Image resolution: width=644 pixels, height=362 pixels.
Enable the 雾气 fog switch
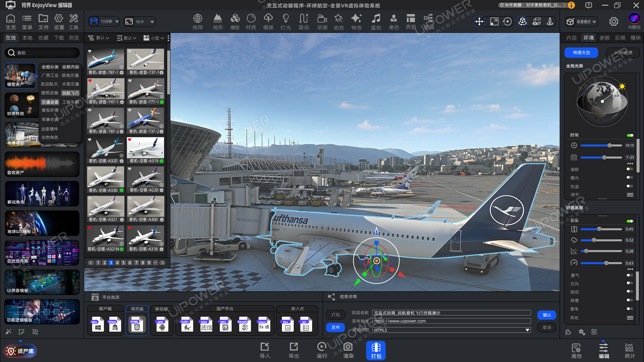point(630,275)
